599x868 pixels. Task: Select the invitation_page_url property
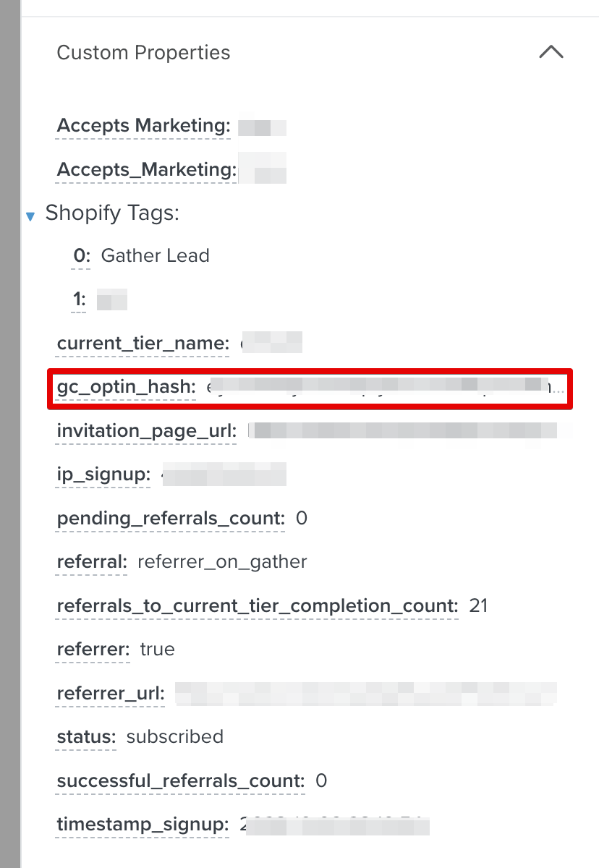[x=145, y=430]
